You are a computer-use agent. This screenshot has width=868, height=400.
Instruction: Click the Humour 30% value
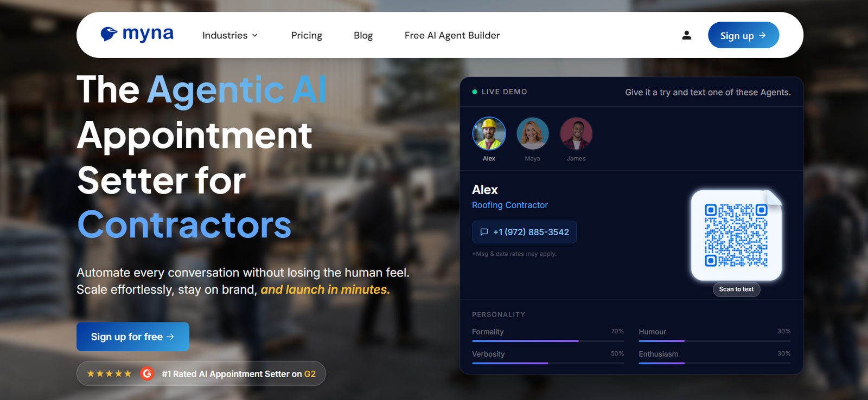[784, 331]
